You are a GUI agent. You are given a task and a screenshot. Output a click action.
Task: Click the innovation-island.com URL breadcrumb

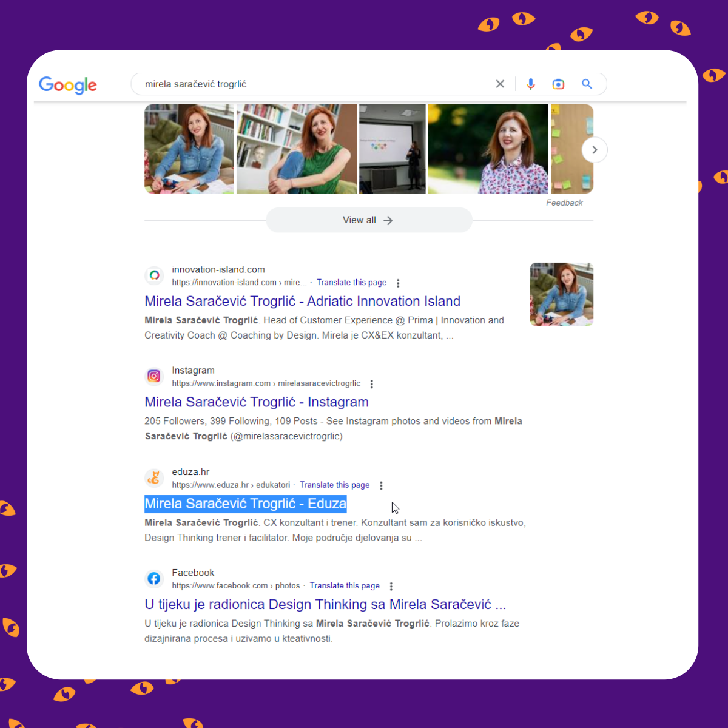239,283
